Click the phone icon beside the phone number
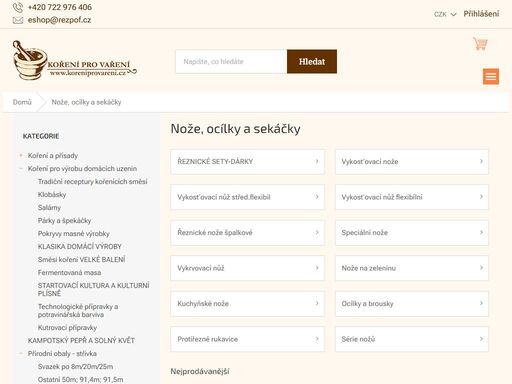The width and height of the screenshot is (512, 384). pyautogui.click(x=18, y=7)
